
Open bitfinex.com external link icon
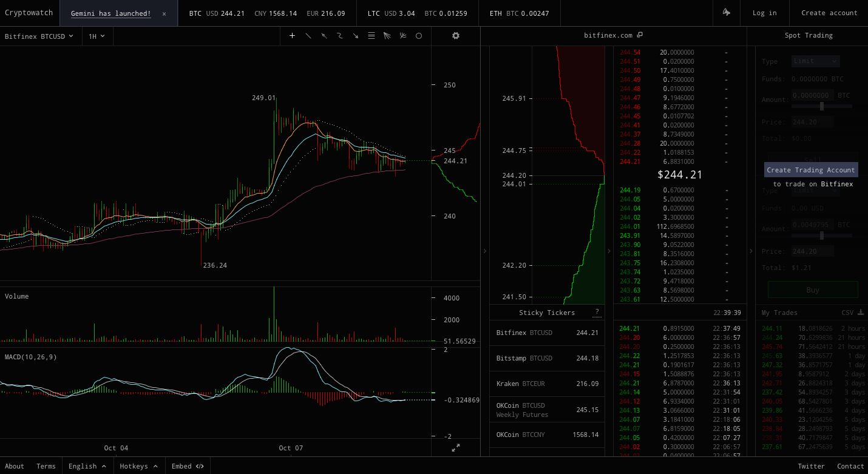point(640,35)
